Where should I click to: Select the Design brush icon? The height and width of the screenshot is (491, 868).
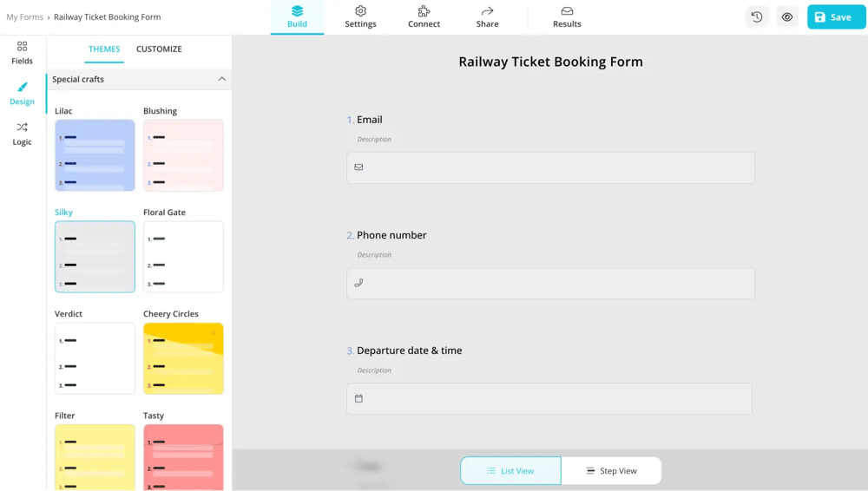22,93
